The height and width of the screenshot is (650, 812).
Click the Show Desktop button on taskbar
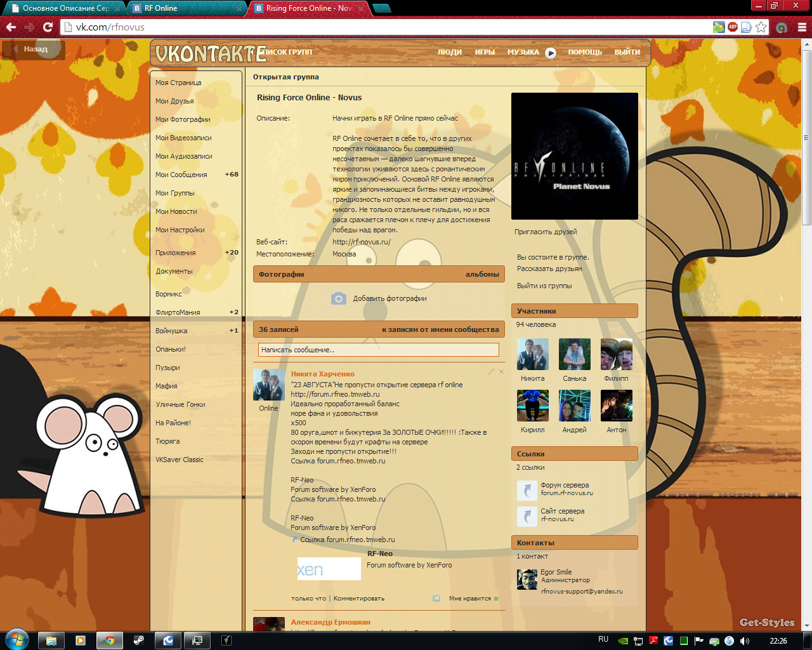pos(807,640)
